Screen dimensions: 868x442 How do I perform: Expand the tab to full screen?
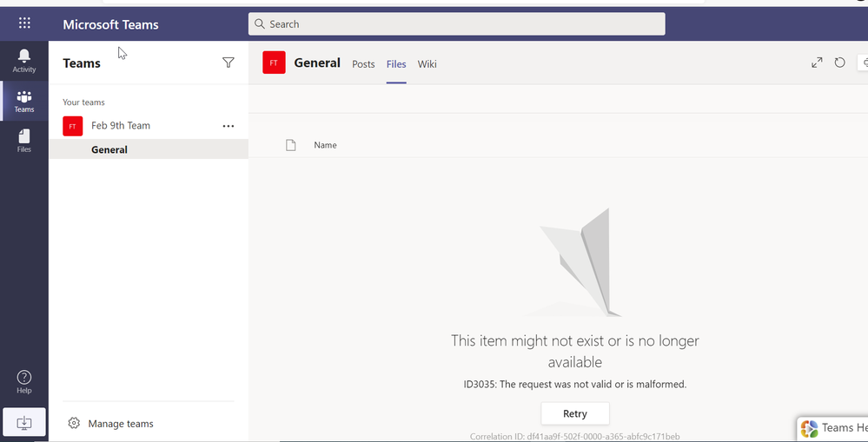tap(817, 63)
